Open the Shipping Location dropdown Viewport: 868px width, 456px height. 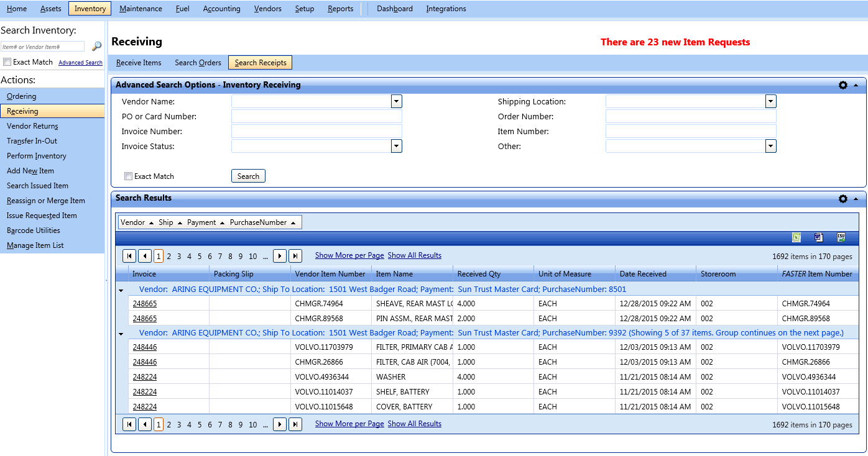pyautogui.click(x=771, y=101)
